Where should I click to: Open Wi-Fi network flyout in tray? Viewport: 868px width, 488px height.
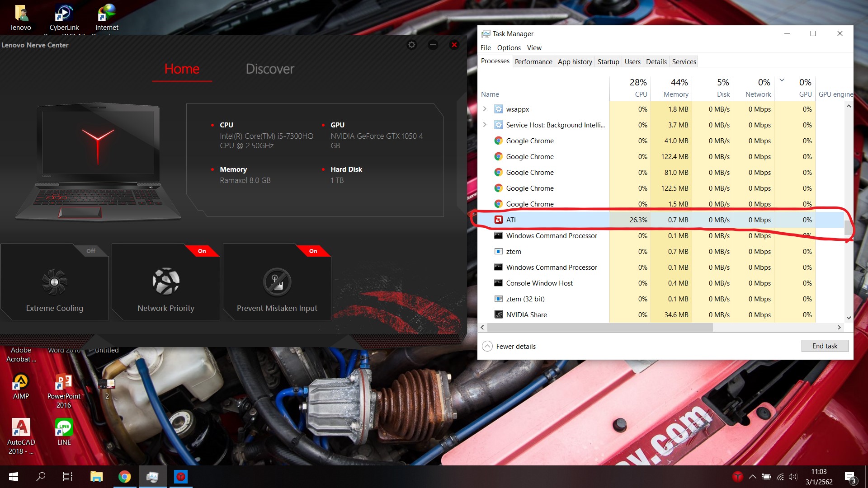point(780,477)
